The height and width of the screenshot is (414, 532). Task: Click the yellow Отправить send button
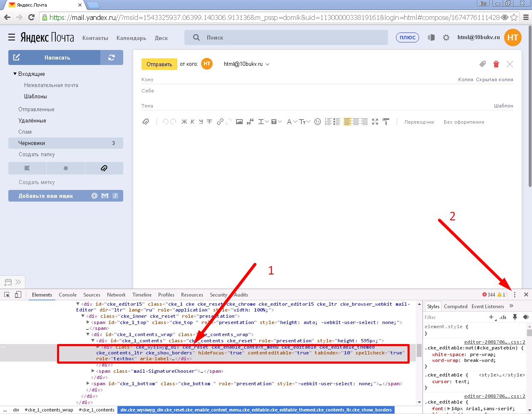coord(159,64)
